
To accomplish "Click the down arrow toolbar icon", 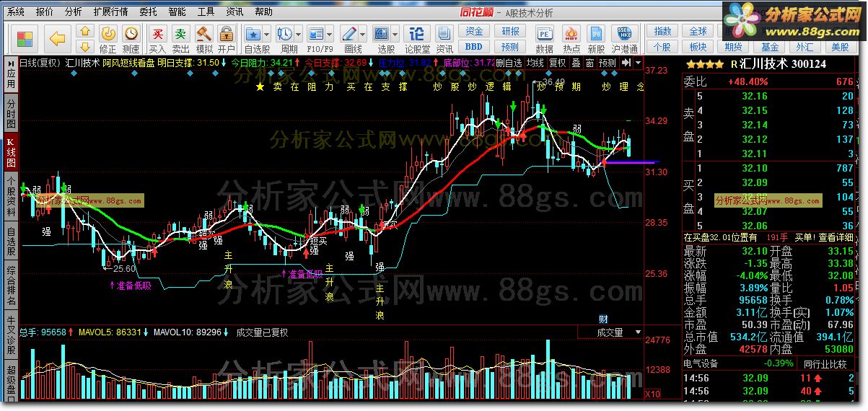I will click(85, 46).
